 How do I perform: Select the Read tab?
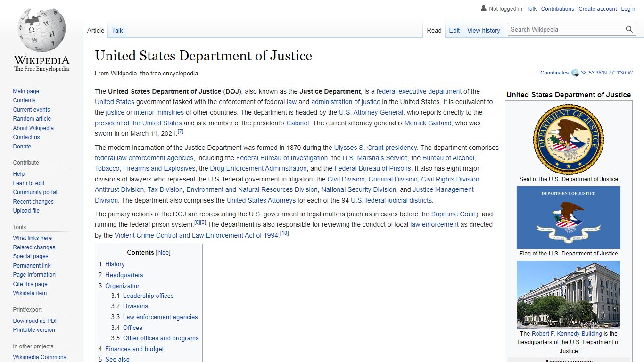coord(434,30)
